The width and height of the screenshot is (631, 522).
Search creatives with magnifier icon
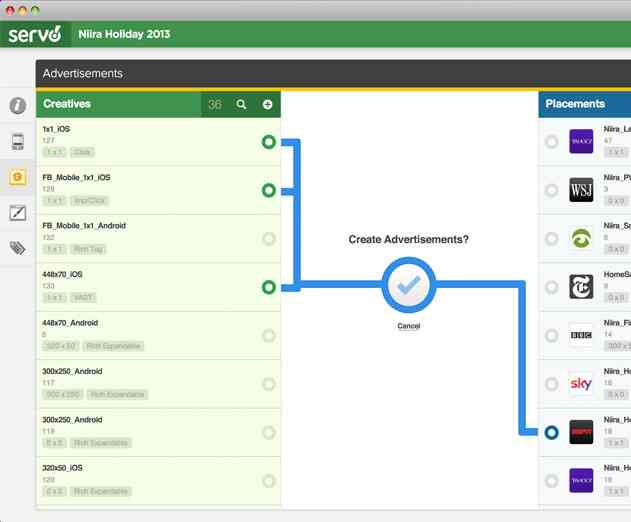[x=241, y=105]
